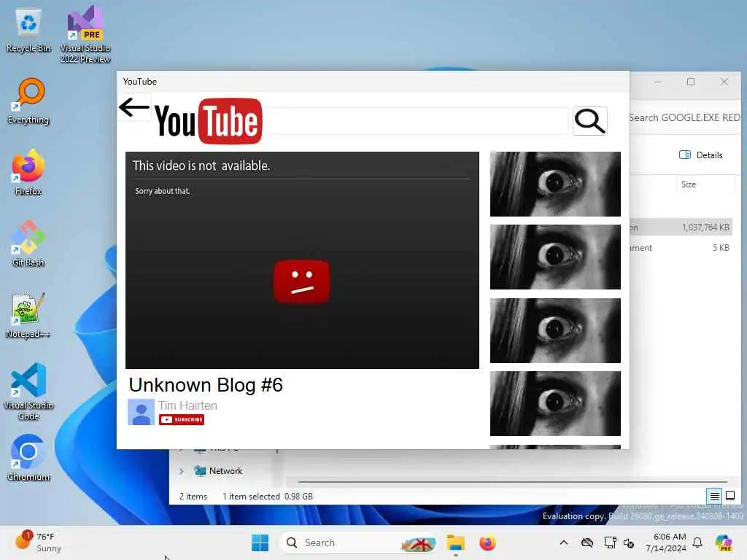Click the taskbar Search box
Image resolution: width=747 pixels, height=560 pixels.
click(x=358, y=542)
